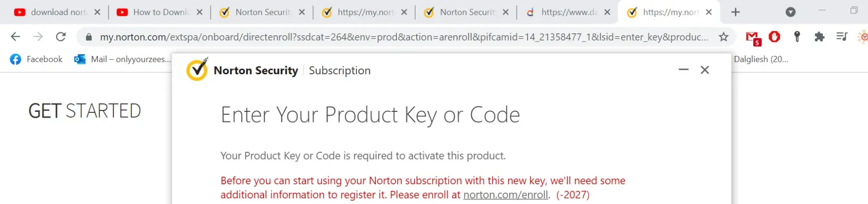Follow the norton.com/enroll link
The width and height of the screenshot is (868, 204).
point(505,195)
